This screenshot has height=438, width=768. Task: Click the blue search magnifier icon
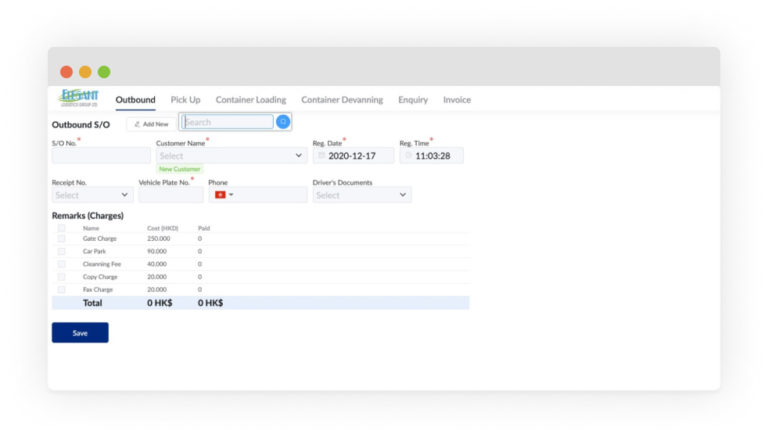coord(283,122)
